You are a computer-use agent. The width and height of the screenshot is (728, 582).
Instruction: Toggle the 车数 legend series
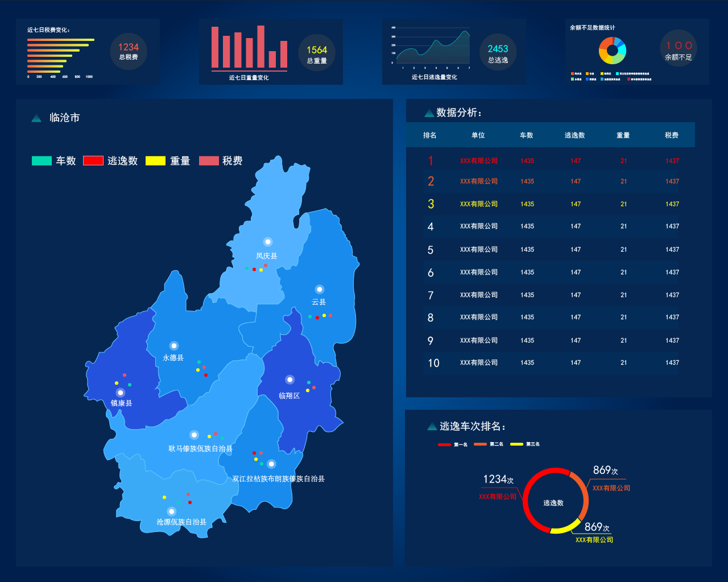(x=54, y=161)
